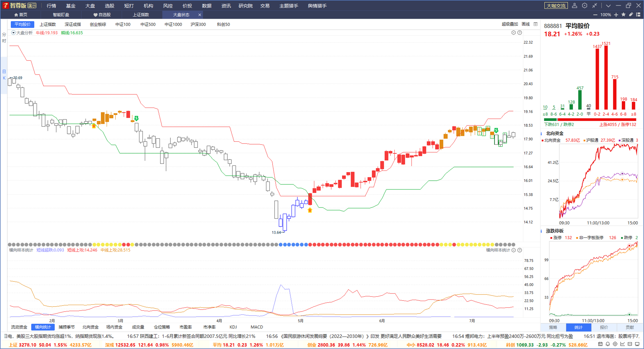Select the 科创50 index toggle

[223, 24]
